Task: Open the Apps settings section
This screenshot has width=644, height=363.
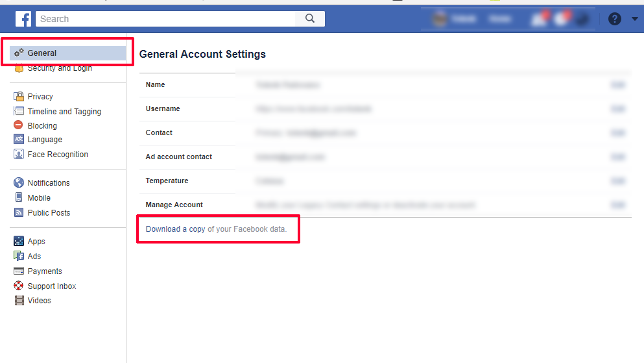Action: coord(36,242)
